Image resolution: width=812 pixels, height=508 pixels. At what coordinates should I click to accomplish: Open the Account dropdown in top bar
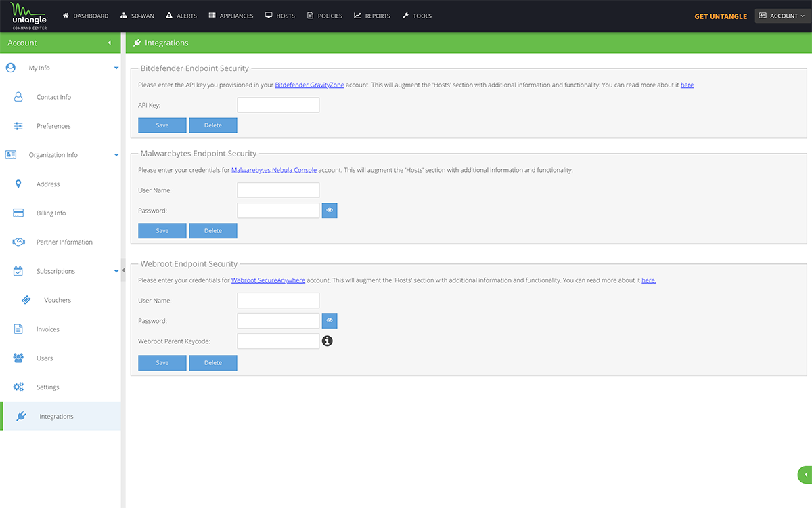pos(783,16)
